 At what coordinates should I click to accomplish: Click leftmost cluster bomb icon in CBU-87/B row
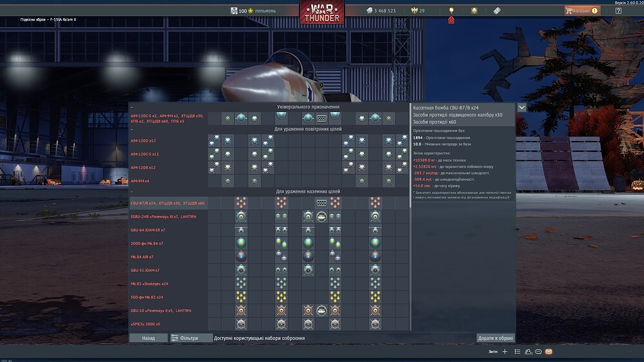pyautogui.click(x=241, y=202)
